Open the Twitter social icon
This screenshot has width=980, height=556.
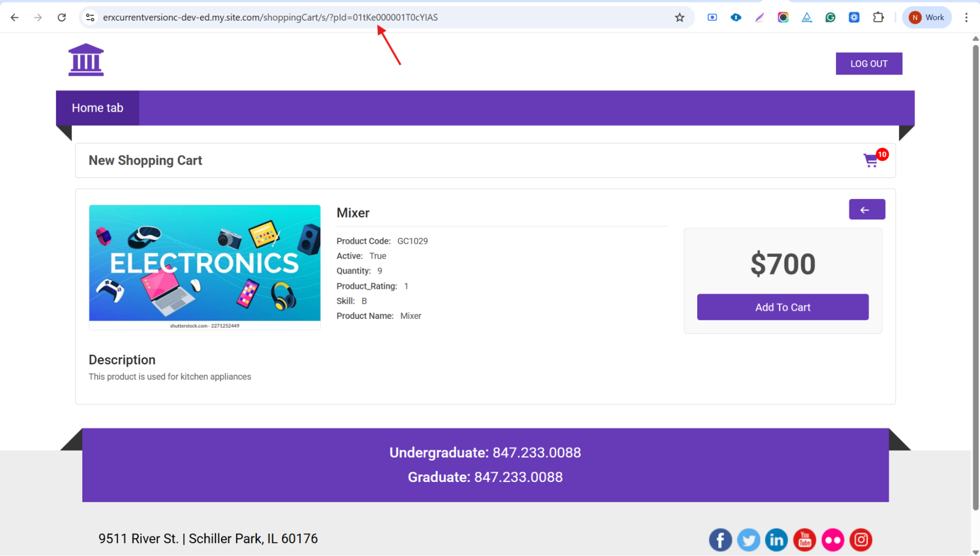(748, 540)
